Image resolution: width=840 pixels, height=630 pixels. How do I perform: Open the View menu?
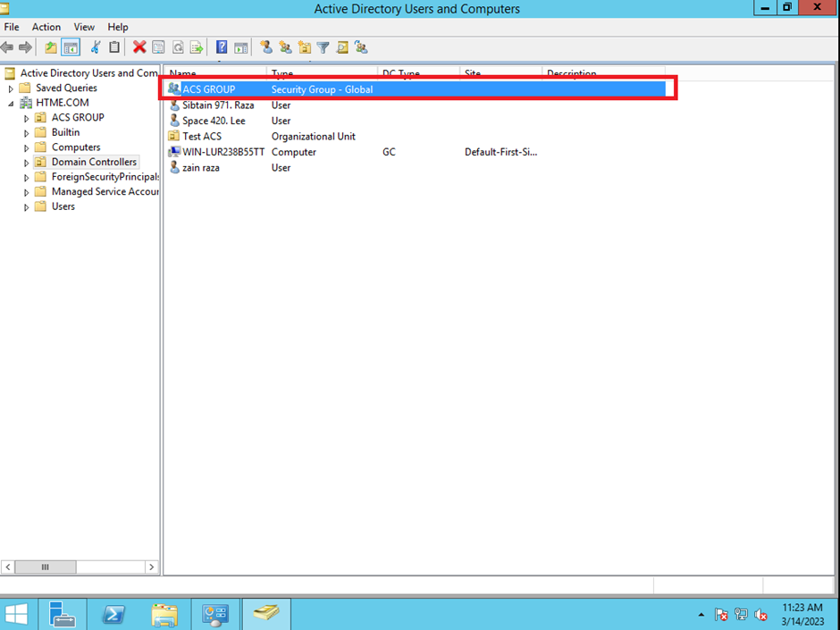point(84,27)
